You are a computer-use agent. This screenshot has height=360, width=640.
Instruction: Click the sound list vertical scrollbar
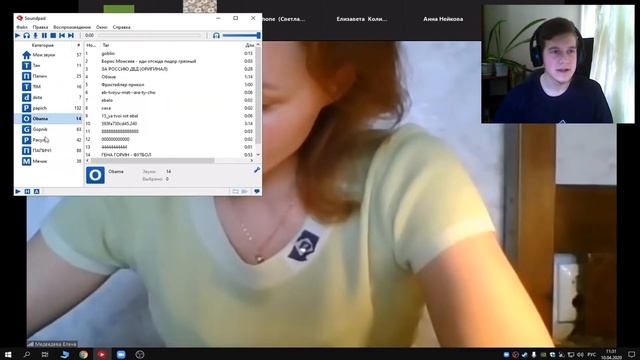258,95
